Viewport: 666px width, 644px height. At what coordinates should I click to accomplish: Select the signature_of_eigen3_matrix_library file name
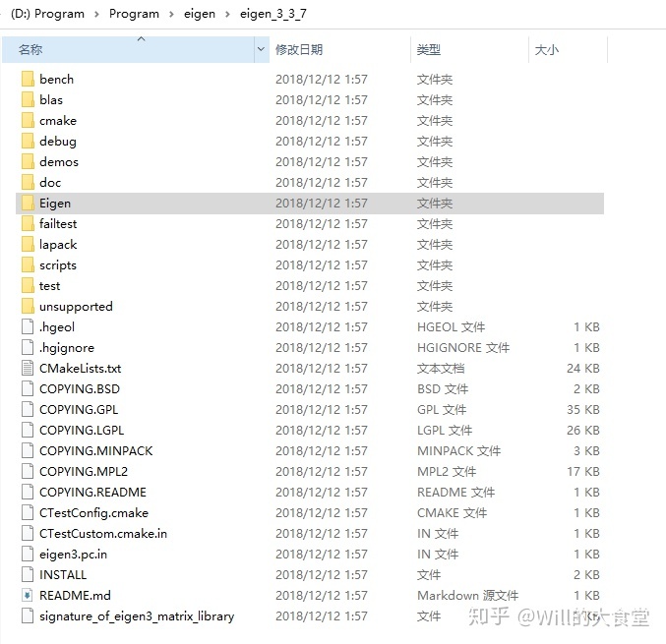(x=137, y=616)
